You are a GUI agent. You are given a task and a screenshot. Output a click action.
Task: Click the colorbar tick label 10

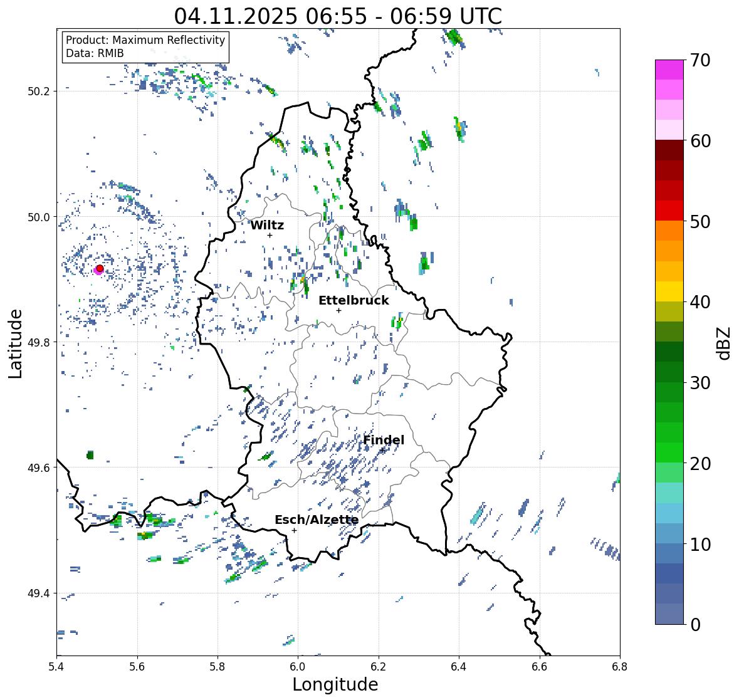[x=700, y=544]
